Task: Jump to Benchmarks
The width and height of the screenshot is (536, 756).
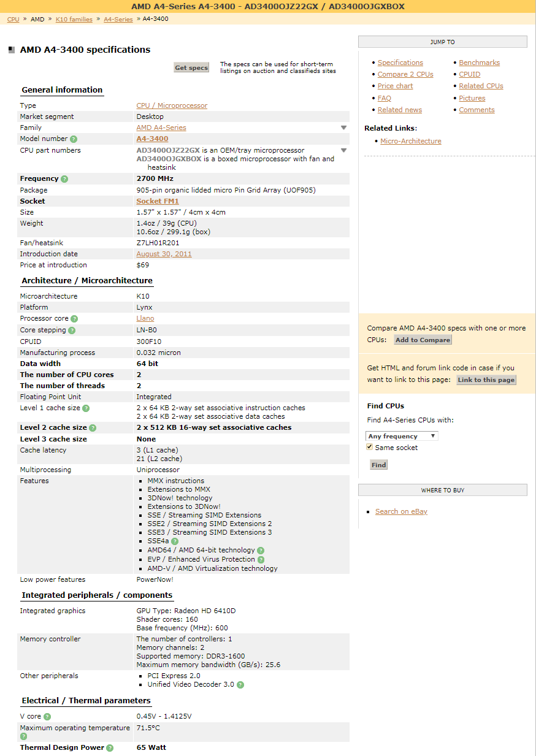Action: tap(480, 63)
